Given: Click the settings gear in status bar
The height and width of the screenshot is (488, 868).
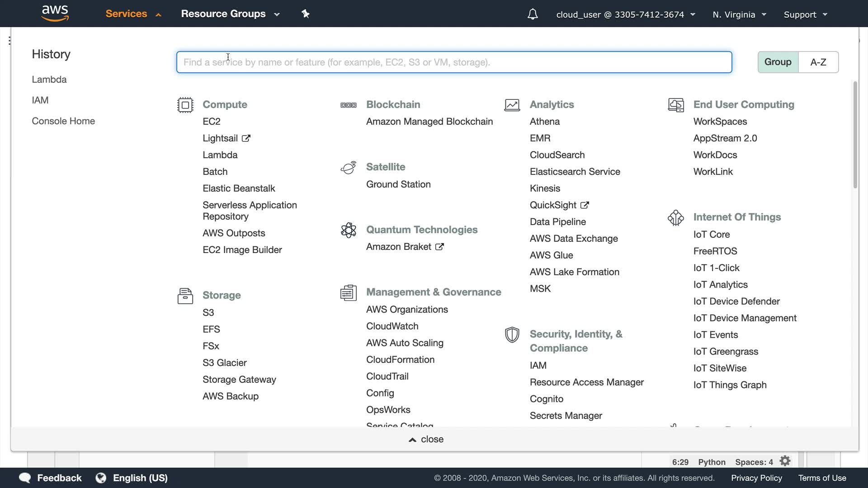Looking at the screenshot, I should pyautogui.click(x=785, y=461).
